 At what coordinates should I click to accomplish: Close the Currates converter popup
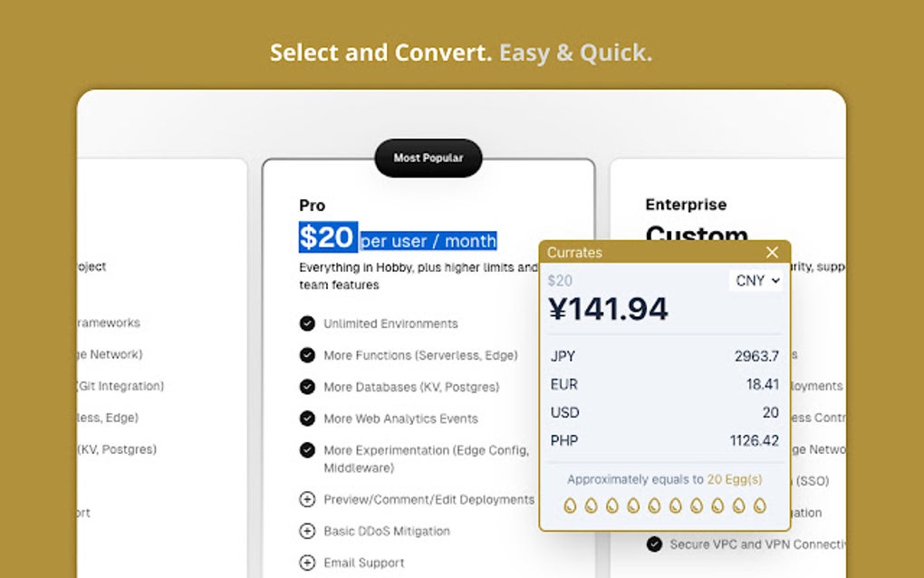[x=772, y=253]
